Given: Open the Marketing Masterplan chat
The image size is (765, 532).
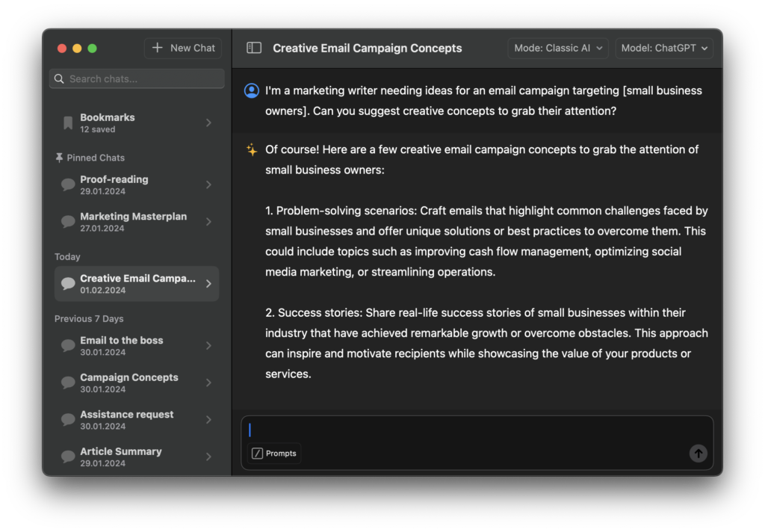Looking at the screenshot, I should click(x=137, y=222).
